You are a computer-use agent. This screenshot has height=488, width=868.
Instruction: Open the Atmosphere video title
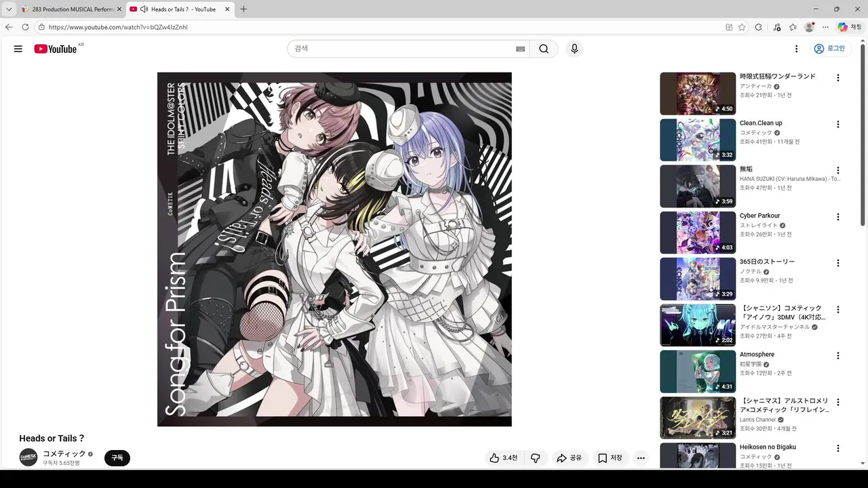click(x=757, y=354)
